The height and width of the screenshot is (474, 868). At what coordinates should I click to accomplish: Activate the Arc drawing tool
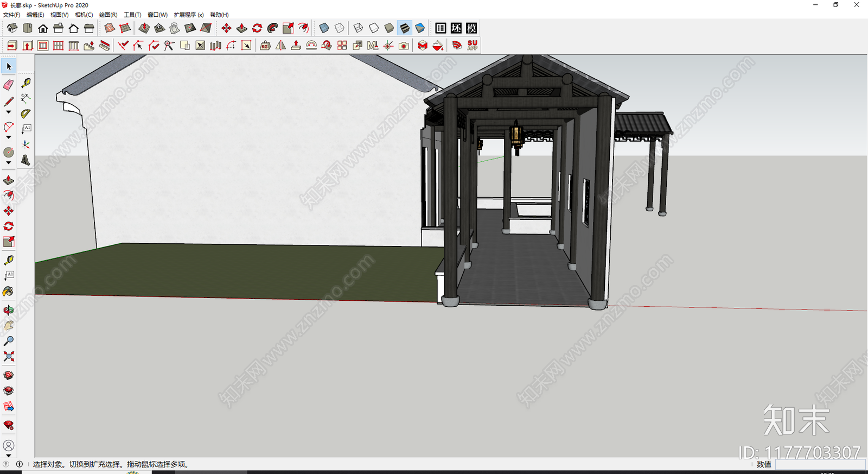pyautogui.click(x=9, y=127)
